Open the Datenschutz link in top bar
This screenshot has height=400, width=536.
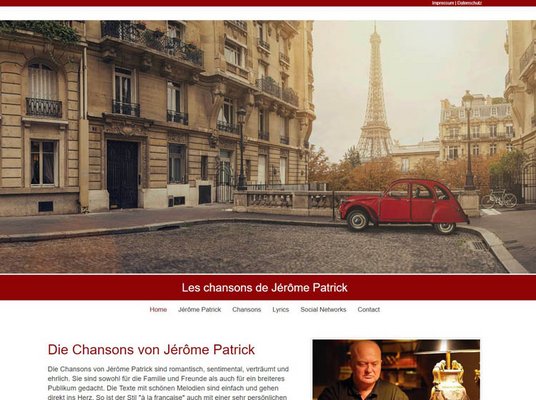pos(469,3)
